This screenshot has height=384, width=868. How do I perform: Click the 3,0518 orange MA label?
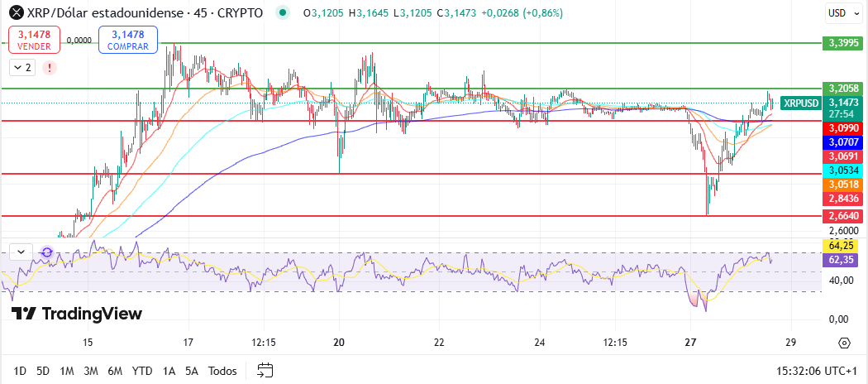pyautogui.click(x=841, y=184)
